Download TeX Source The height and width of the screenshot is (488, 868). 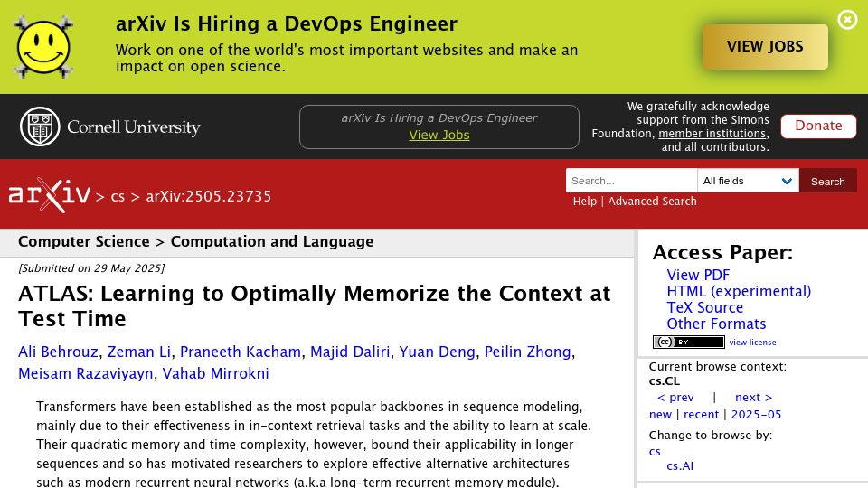point(704,307)
